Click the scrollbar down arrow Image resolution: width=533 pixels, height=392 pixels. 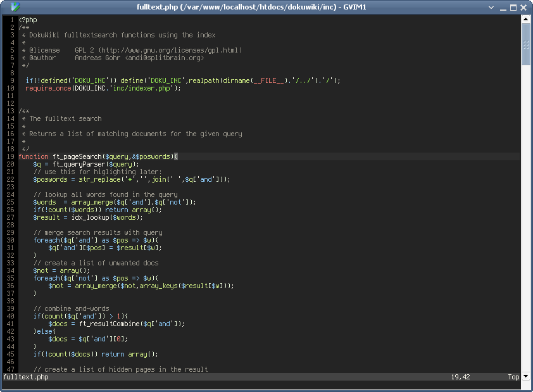click(x=526, y=376)
